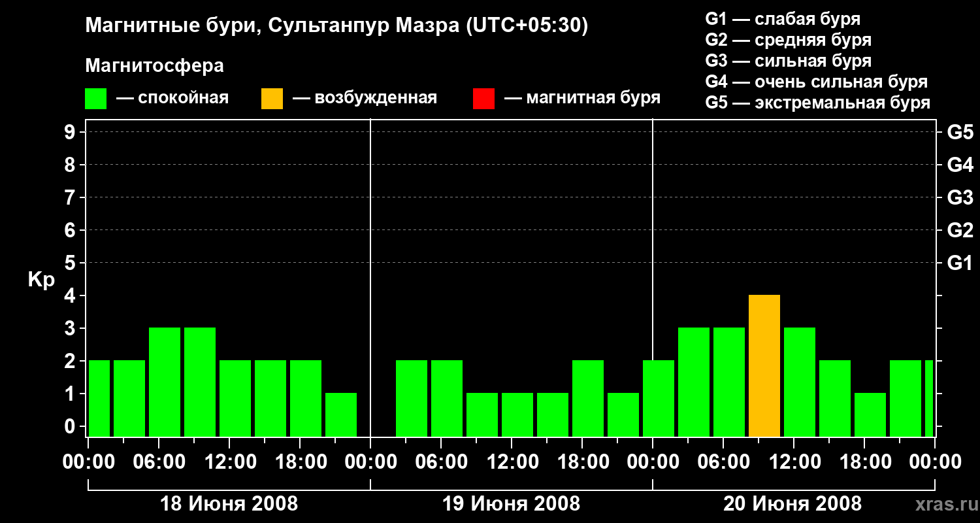The height and width of the screenshot is (523, 980).
Task: Click the '20 Июня 2008' date label
Action: 792,504
